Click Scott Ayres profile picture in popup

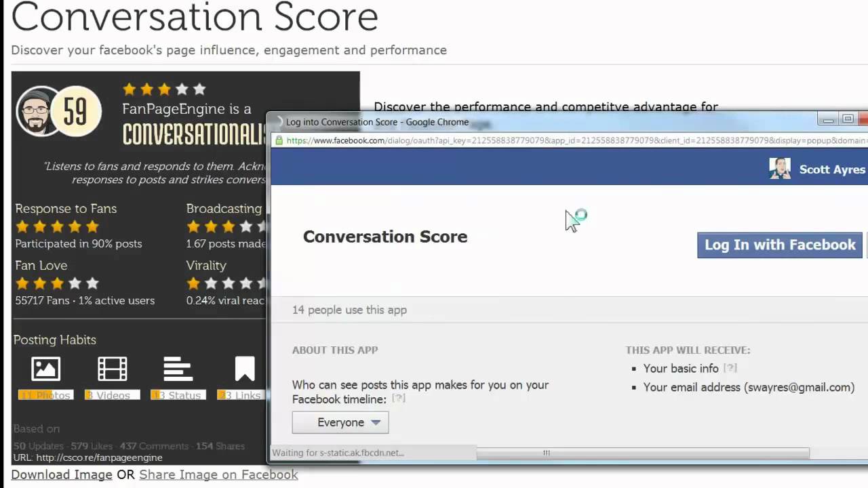click(x=780, y=169)
